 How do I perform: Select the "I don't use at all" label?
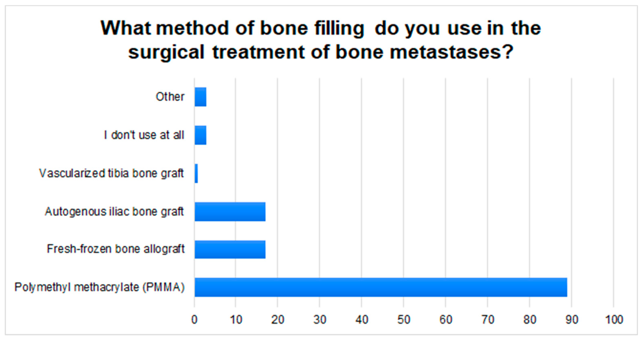click(144, 135)
